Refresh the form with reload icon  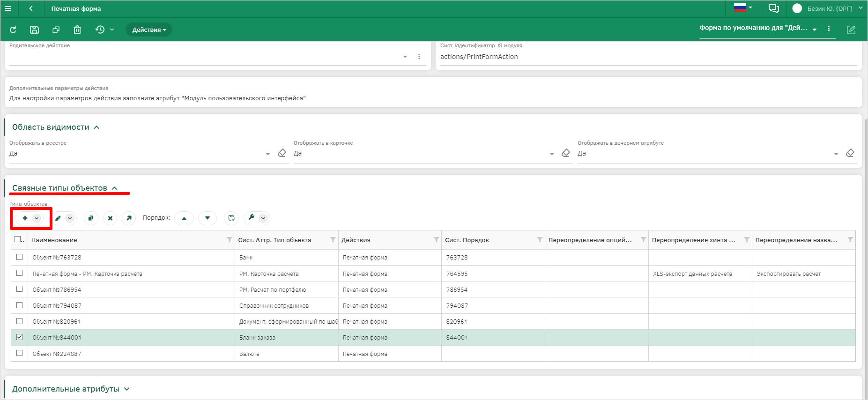(13, 30)
